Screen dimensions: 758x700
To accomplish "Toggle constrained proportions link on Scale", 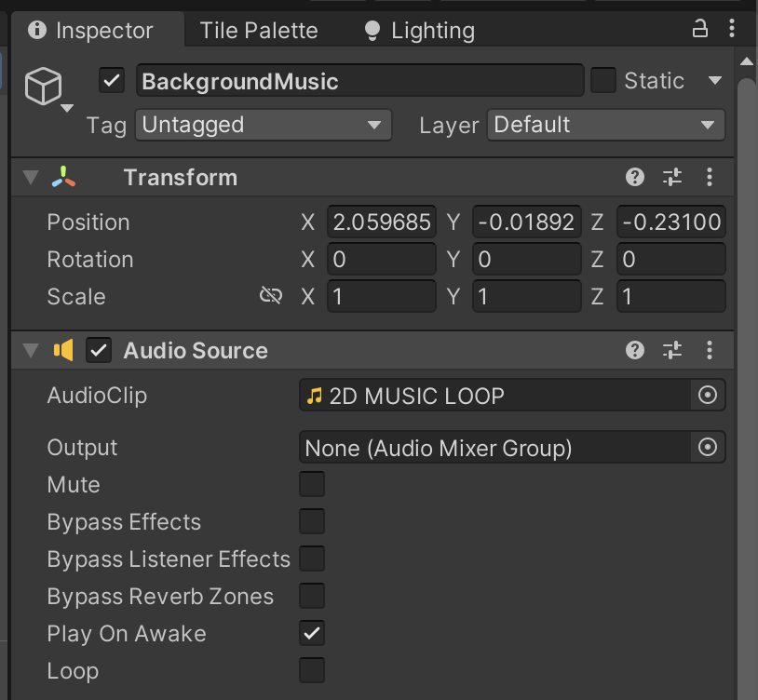I will (x=270, y=296).
